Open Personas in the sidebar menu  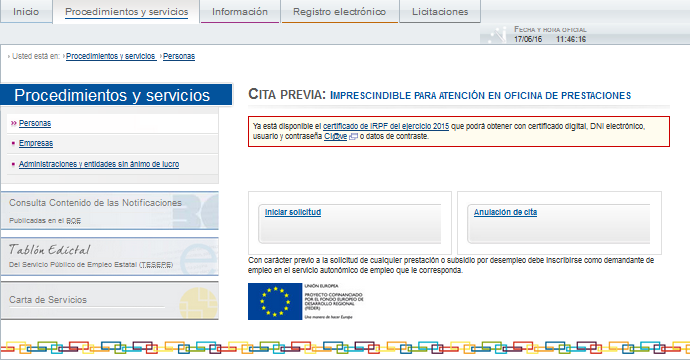(x=35, y=123)
